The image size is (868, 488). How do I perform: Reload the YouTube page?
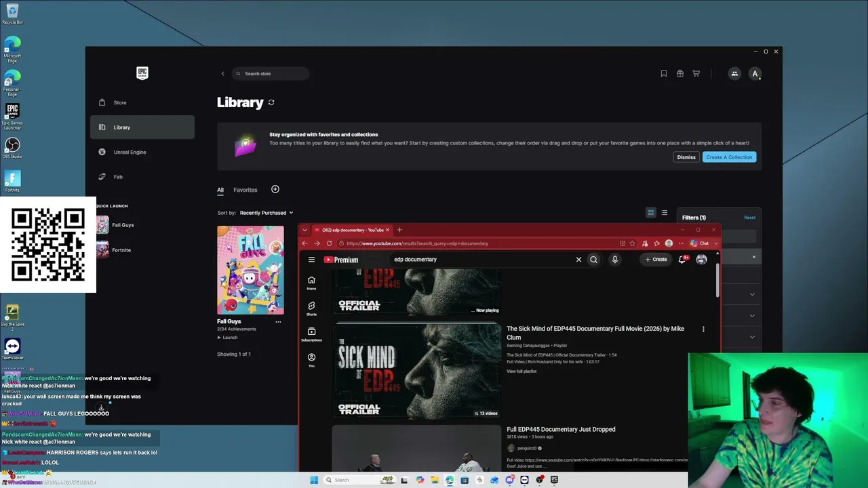[329, 243]
